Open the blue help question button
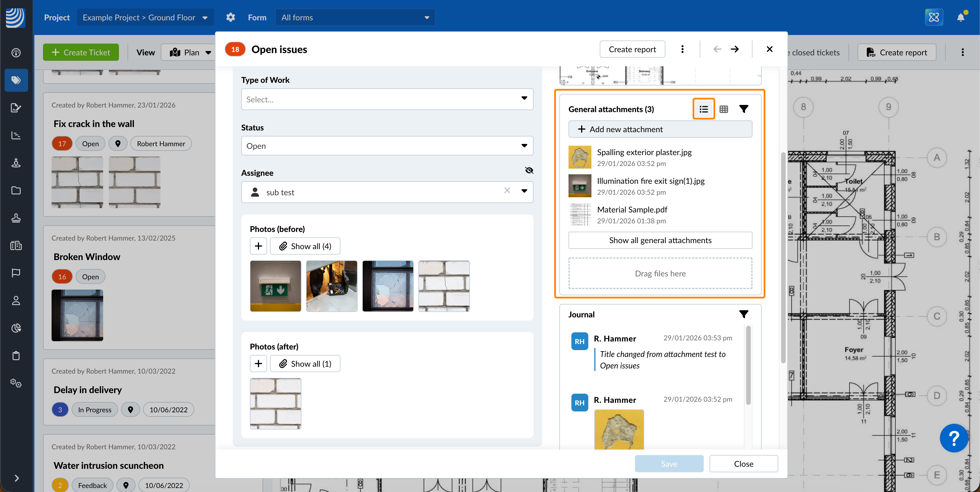The width and height of the screenshot is (980, 492). [x=954, y=438]
